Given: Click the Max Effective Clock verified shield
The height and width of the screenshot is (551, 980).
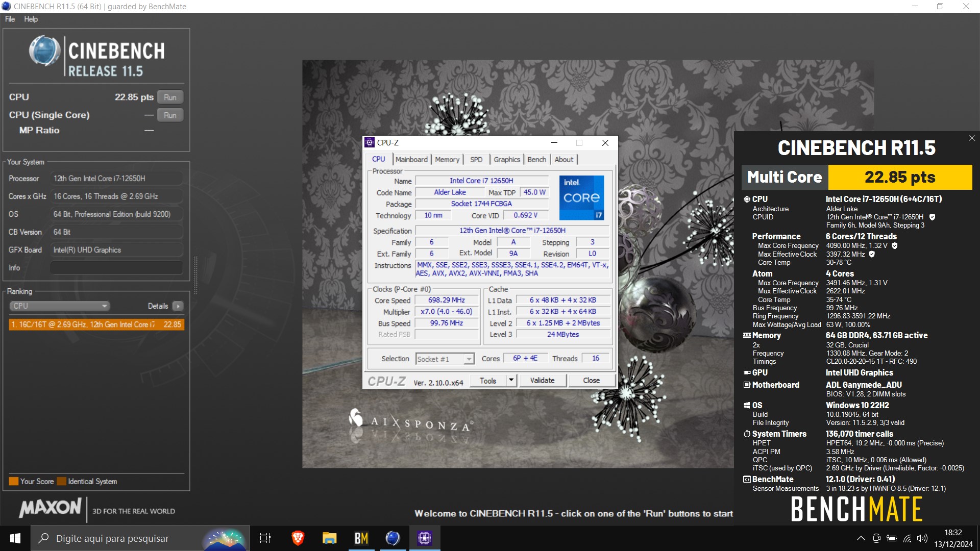Looking at the screenshot, I should (x=872, y=254).
